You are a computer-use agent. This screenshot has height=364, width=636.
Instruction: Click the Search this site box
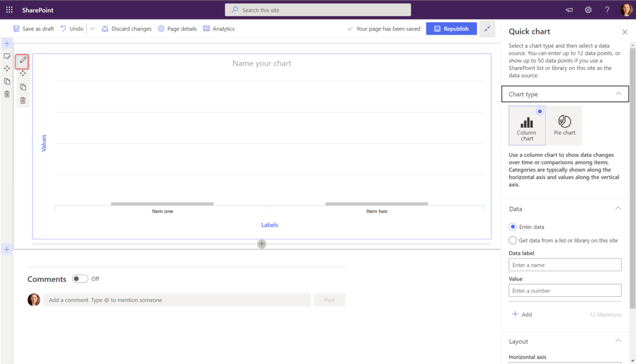coord(318,10)
